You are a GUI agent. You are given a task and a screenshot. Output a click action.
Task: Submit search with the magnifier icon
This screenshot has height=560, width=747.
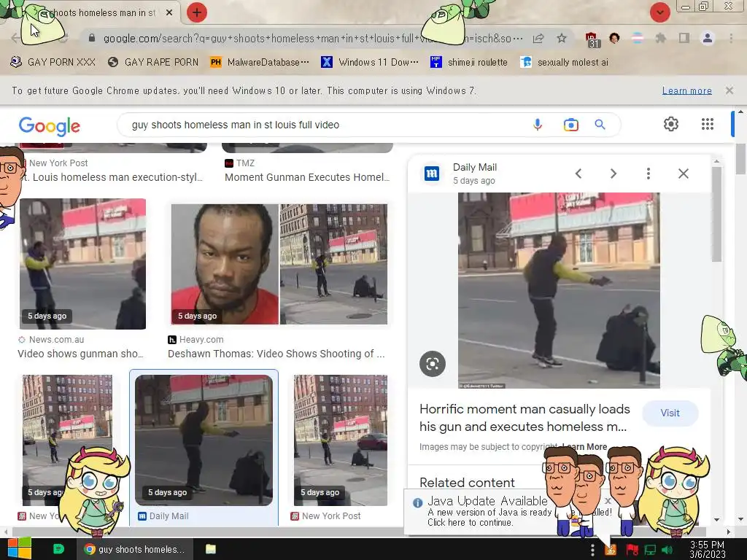pyautogui.click(x=600, y=125)
